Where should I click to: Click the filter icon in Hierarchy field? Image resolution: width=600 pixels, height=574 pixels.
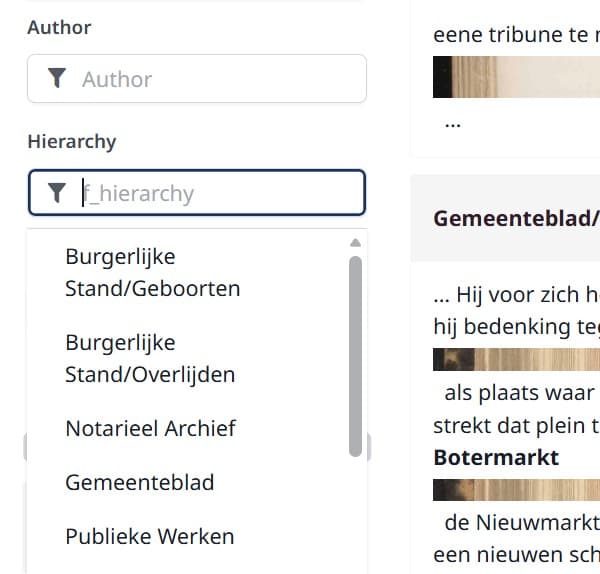pos(57,192)
